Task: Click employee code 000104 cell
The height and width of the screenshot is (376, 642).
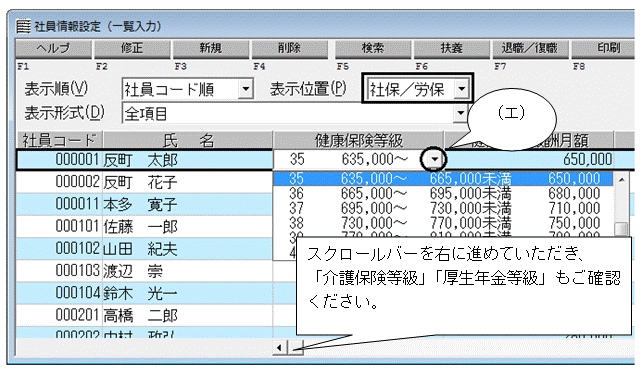Action: [59, 293]
